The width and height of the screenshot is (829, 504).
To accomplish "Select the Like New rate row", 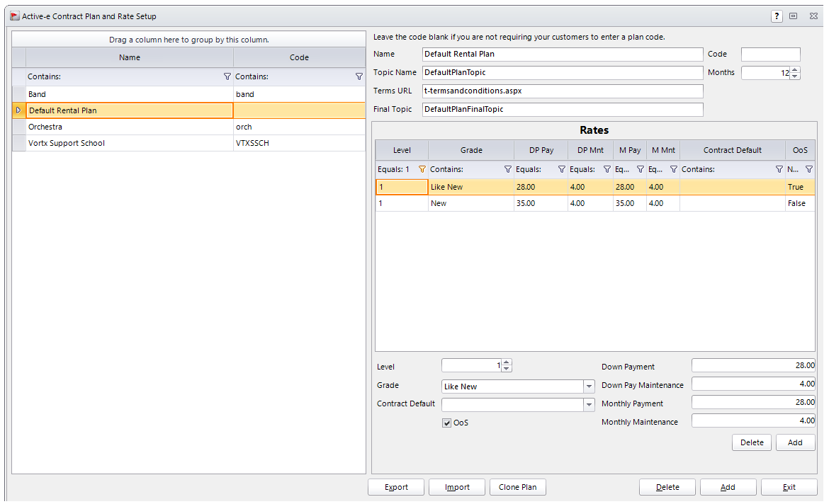I will 595,187.
